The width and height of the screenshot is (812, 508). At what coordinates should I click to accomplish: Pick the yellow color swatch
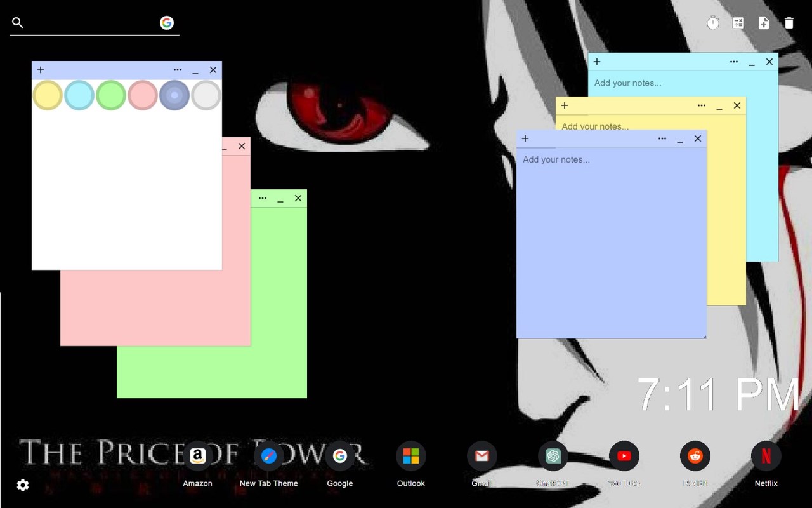pos(48,95)
